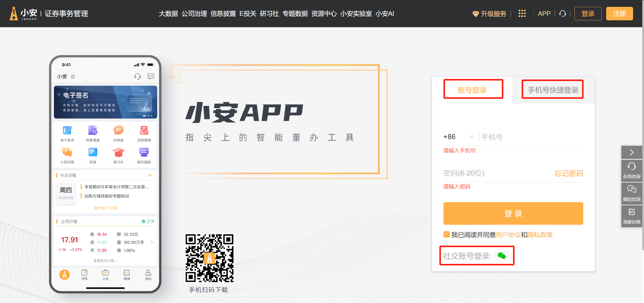Click the orange 注册 button

pos(619,13)
